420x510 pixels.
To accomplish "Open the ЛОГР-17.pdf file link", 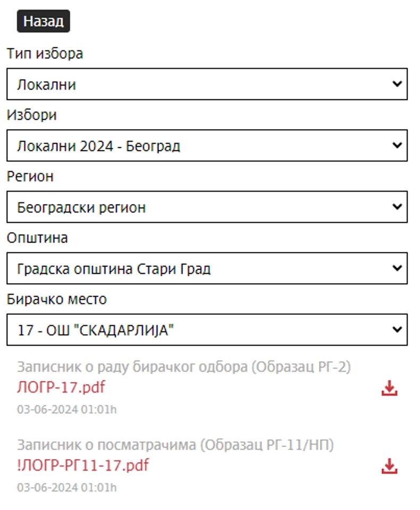I will pyautogui.click(x=61, y=387).
